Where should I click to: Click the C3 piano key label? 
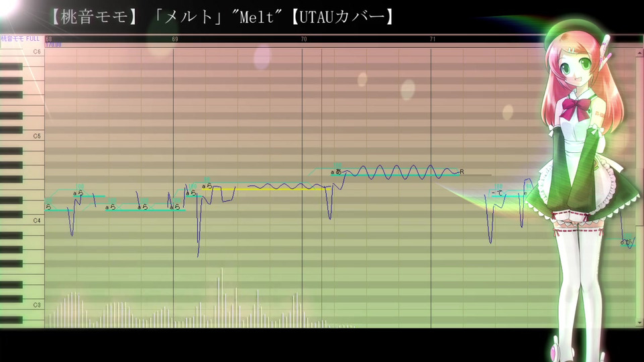(x=37, y=305)
